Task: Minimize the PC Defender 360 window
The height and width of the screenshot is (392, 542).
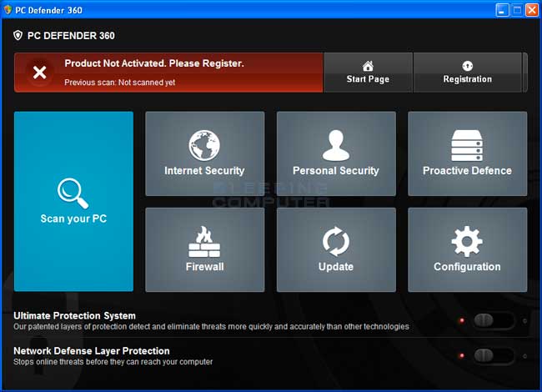Action: 502,10
